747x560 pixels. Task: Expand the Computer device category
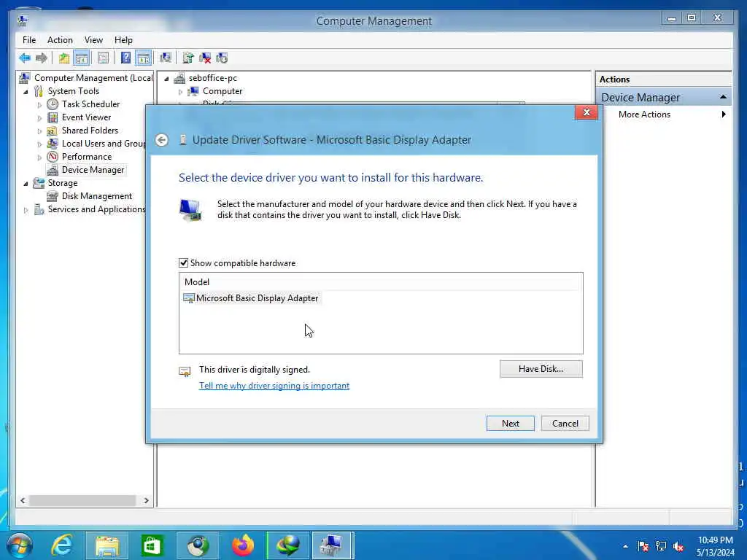pos(180,91)
